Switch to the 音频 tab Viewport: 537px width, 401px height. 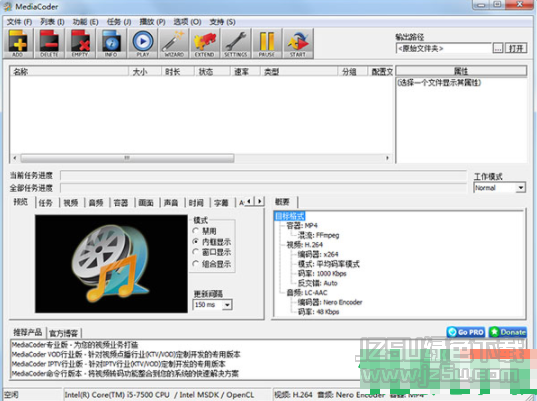pos(96,203)
